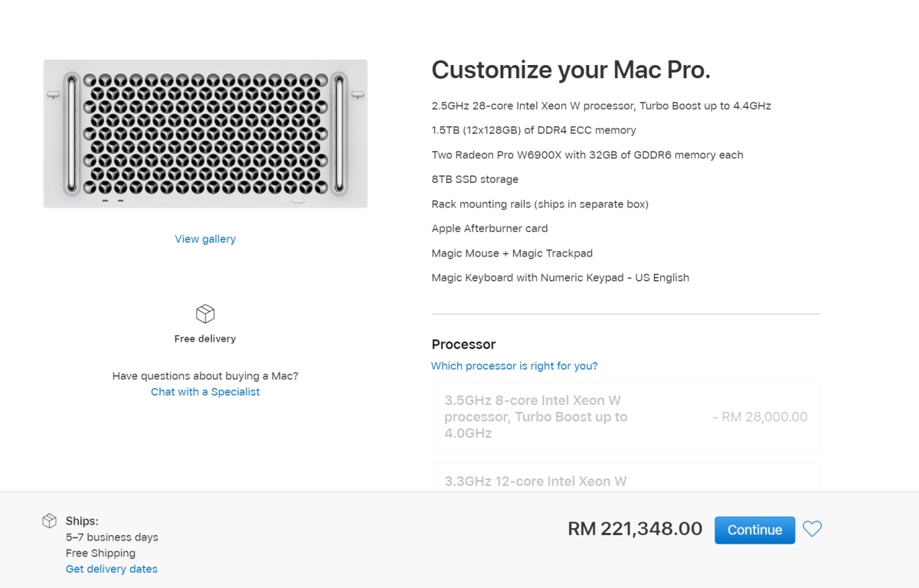The image size is (919, 588).
Task: Chat with a Specialist
Action: pyautogui.click(x=204, y=391)
